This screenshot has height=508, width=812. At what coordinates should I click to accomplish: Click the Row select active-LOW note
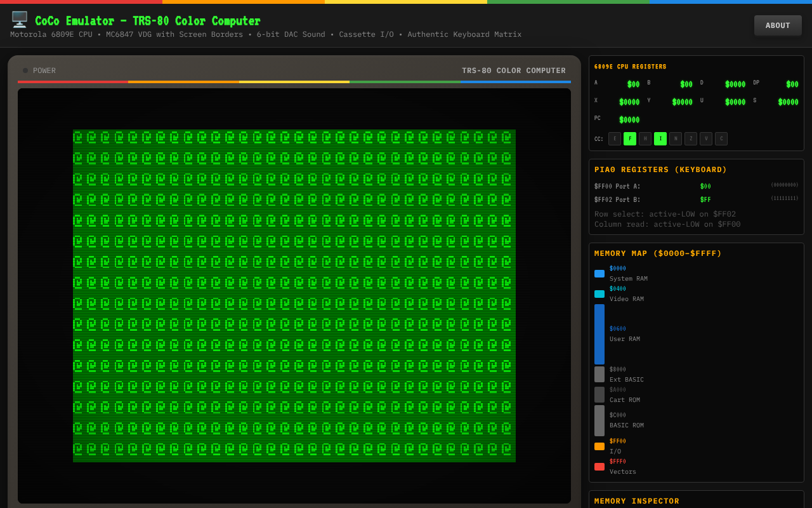pos(665,214)
